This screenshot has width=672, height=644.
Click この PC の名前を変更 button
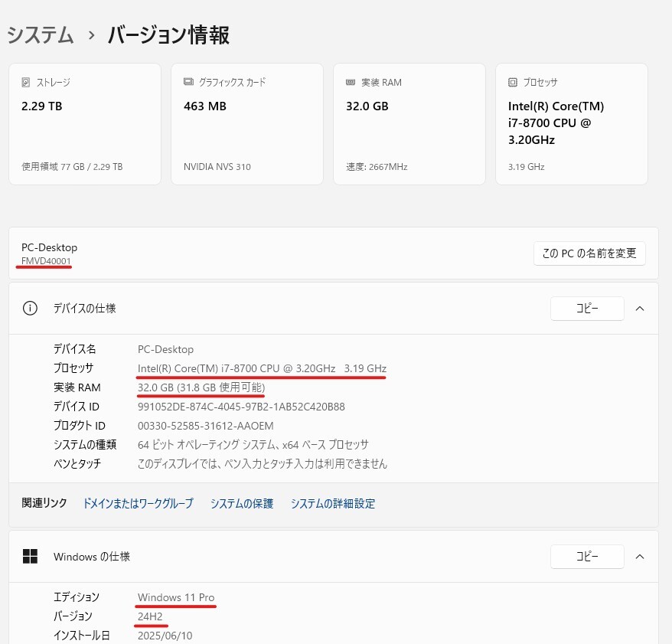pyautogui.click(x=589, y=253)
